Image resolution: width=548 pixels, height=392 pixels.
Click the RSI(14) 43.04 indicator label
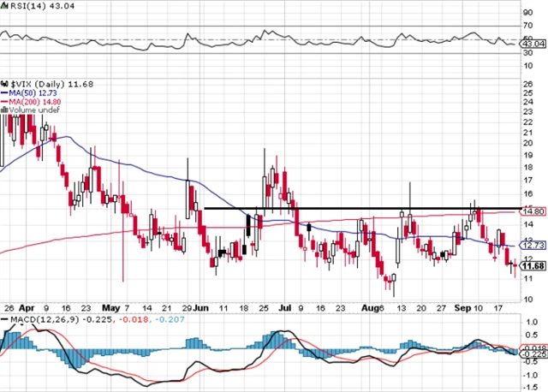pos(36,7)
